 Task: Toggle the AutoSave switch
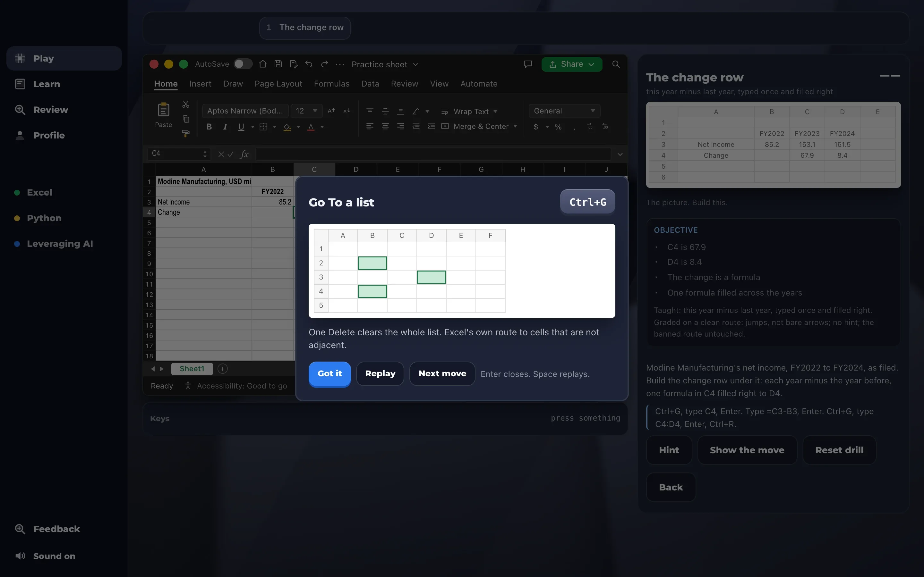[x=243, y=64]
